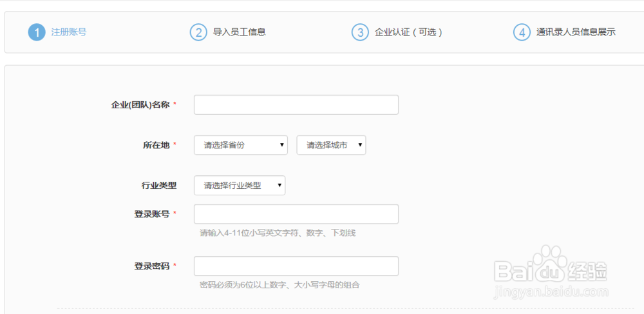Click the 登录密码 label

[x=152, y=266]
